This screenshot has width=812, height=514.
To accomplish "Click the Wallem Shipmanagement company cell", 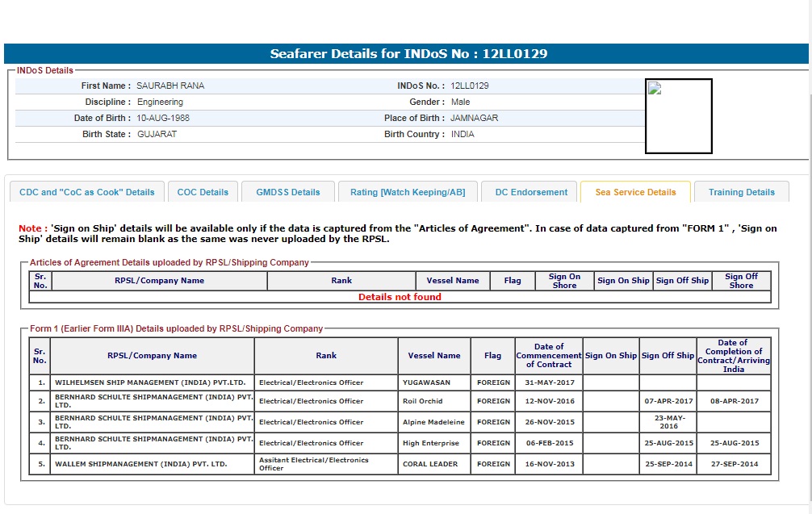I will [x=153, y=464].
